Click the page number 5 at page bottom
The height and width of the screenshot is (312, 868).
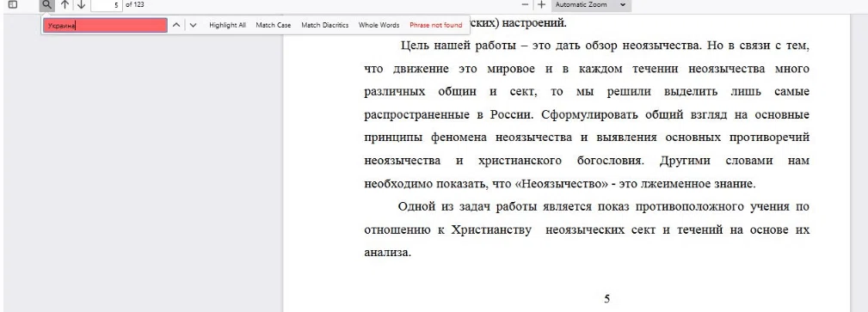point(606,299)
